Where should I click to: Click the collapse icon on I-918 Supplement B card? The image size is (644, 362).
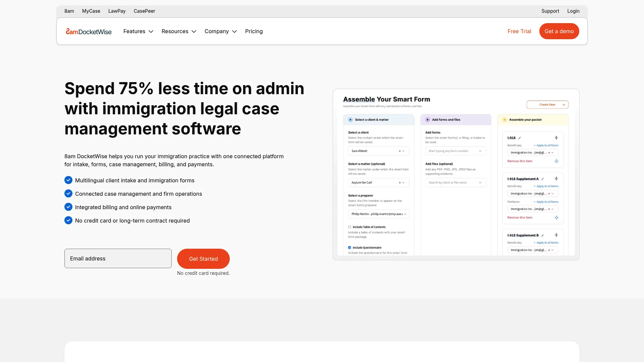tap(556, 235)
